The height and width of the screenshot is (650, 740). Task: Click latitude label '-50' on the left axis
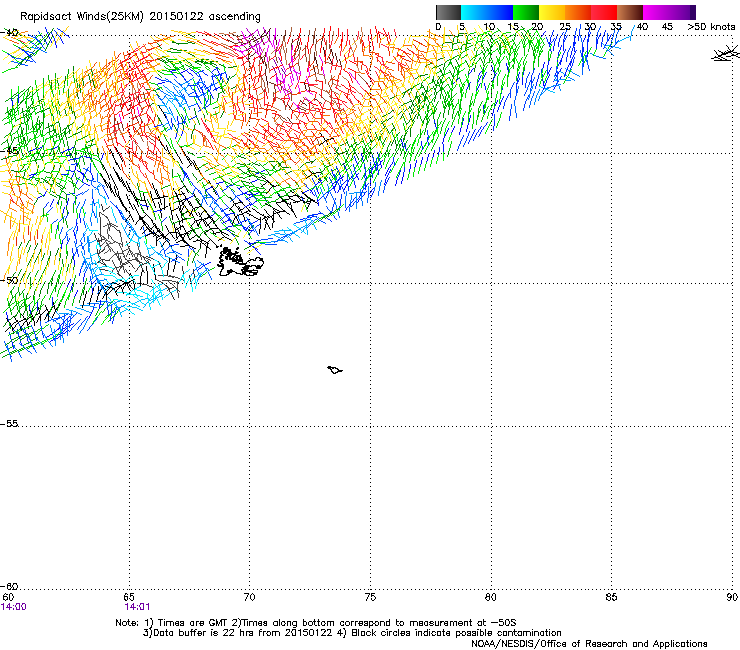click(9, 280)
